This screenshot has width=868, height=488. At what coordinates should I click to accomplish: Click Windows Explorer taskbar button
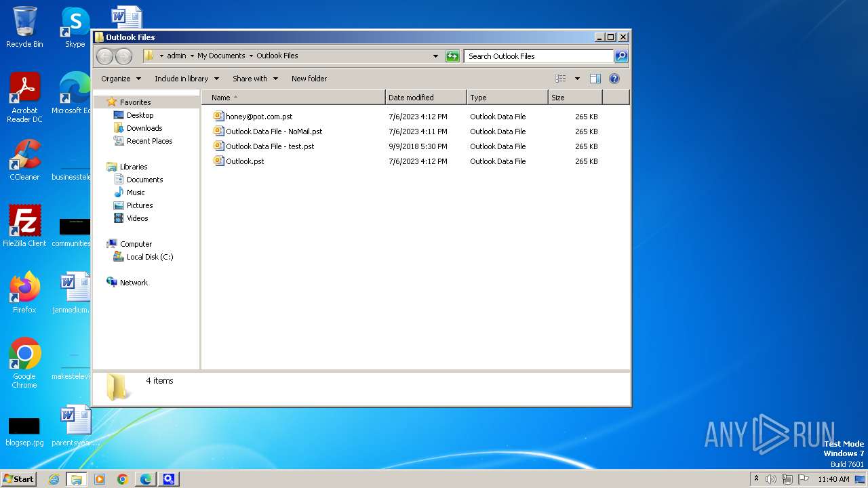tap(77, 479)
